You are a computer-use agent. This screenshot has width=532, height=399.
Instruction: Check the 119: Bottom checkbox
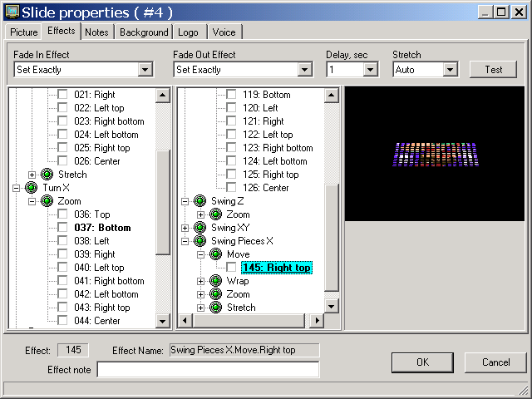point(231,94)
